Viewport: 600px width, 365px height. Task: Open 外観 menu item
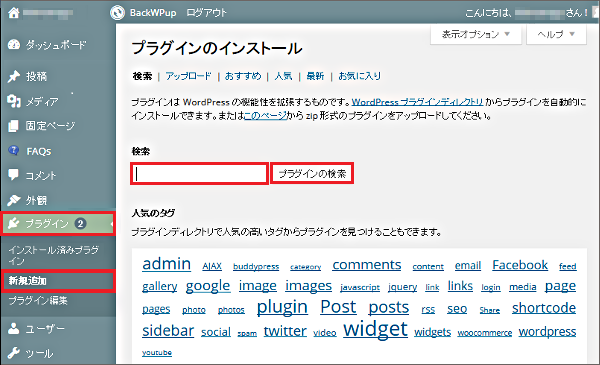click(36, 200)
